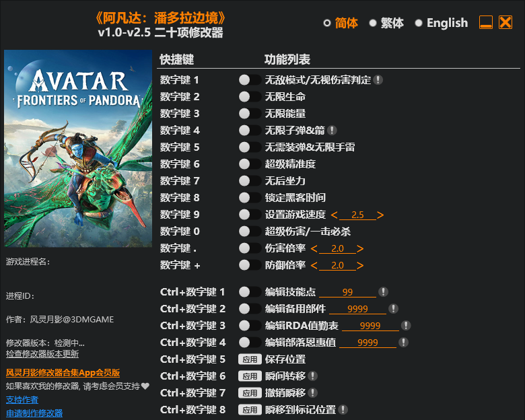Click 应用 button for 瞬移到标记位置
525x420 pixels.
click(x=250, y=409)
